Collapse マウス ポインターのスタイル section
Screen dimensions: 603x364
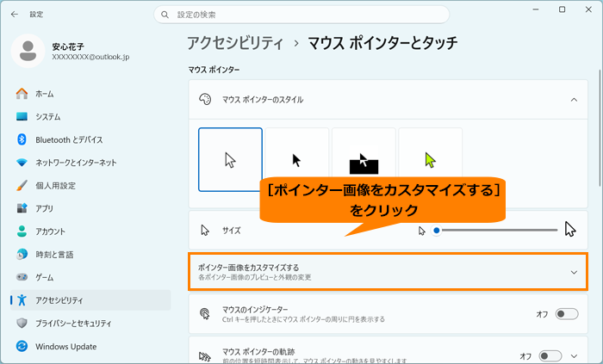point(574,100)
